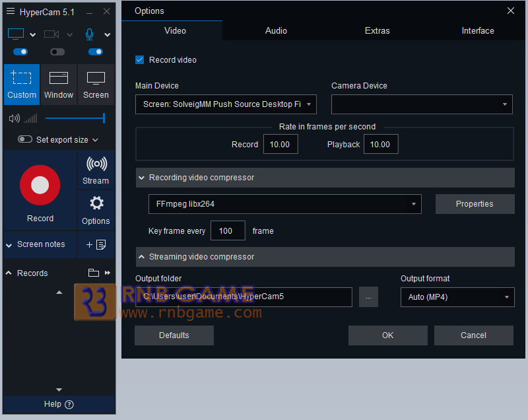Uncheck the Record video checkbox

click(x=140, y=60)
